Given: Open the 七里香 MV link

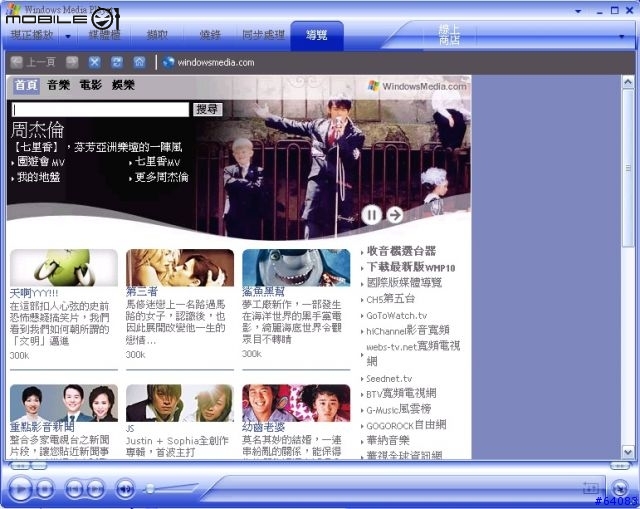Looking at the screenshot, I should pyautogui.click(x=158, y=162).
